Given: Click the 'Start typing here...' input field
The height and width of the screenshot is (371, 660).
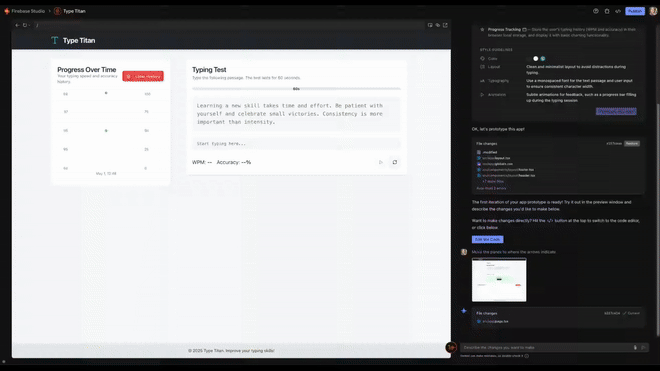Looking at the screenshot, I should 296,144.
